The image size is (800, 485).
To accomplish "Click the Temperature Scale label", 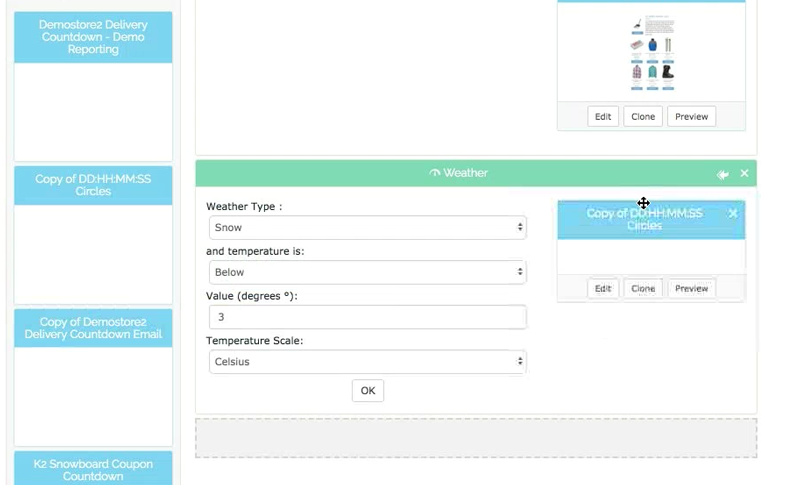I will [255, 341].
